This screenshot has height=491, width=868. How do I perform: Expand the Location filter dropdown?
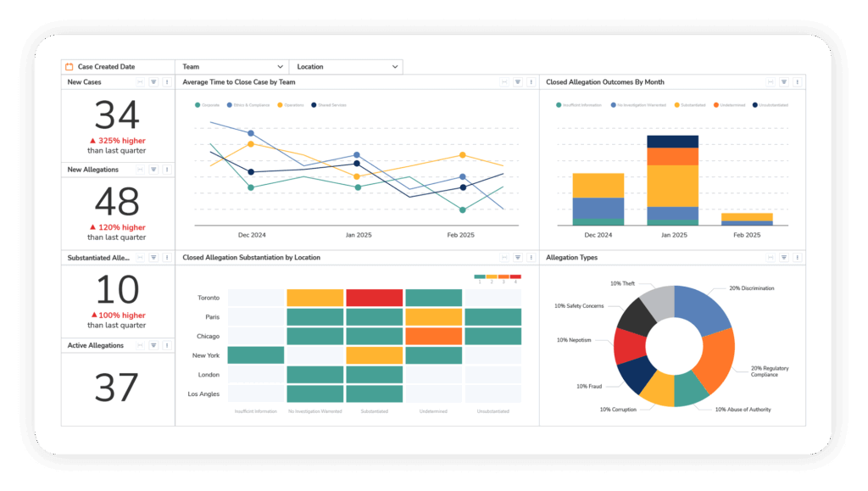point(346,66)
